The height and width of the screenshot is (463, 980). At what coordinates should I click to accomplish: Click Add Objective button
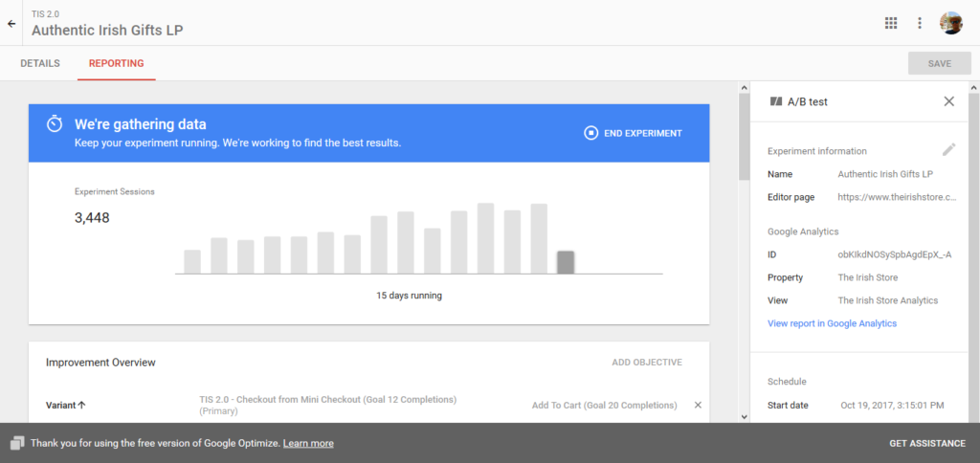(647, 363)
